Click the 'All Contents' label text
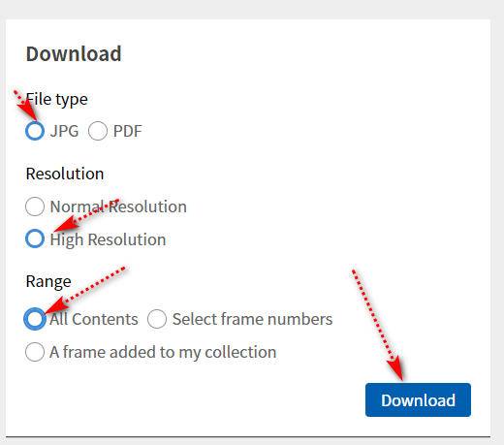504x445 pixels. pos(94,319)
